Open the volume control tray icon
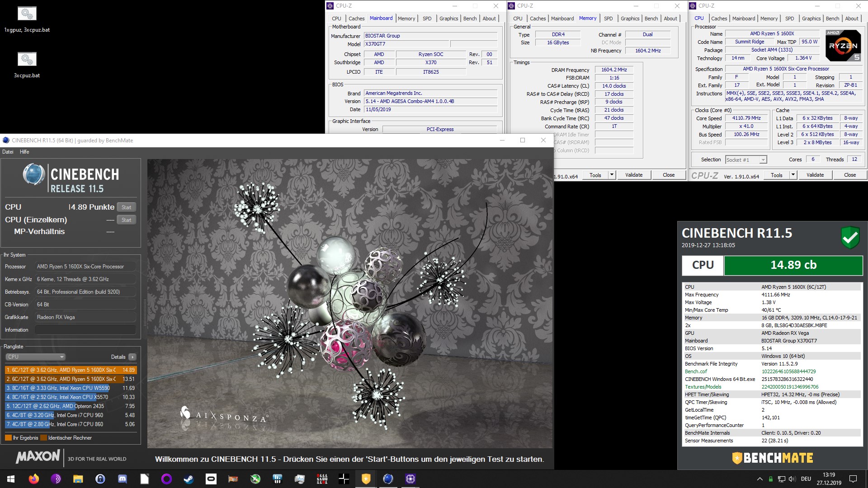This screenshot has height=488, width=868. 792,479
